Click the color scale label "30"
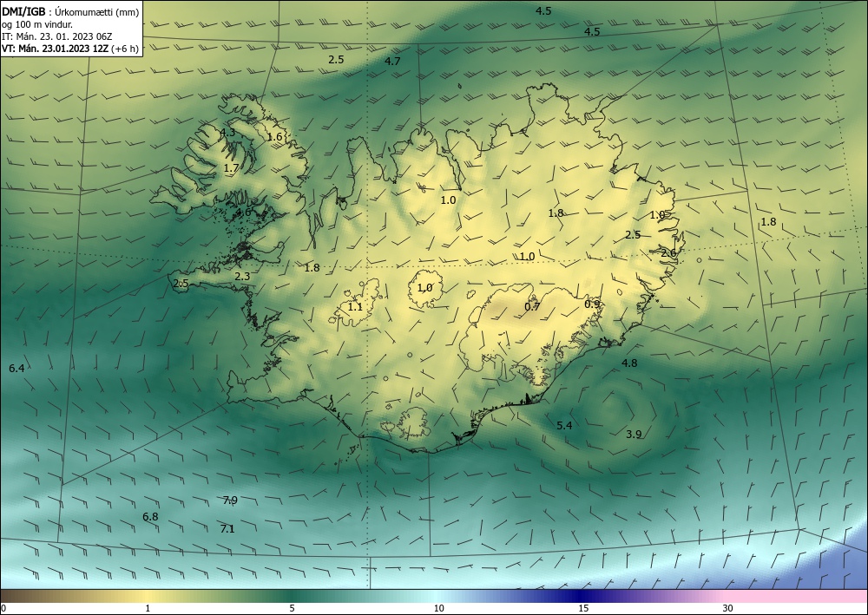Image resolution: width=868 pixels, height=615 pixels. (727, 608)
